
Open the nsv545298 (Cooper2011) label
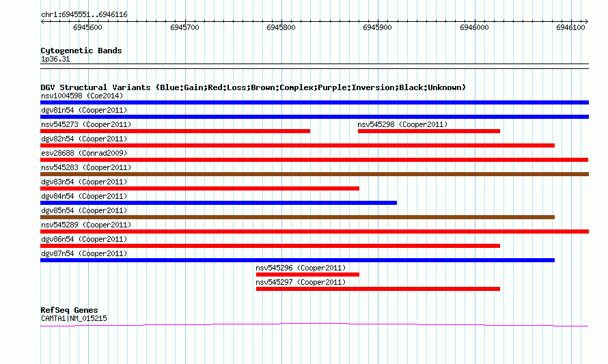coord(402,124)
